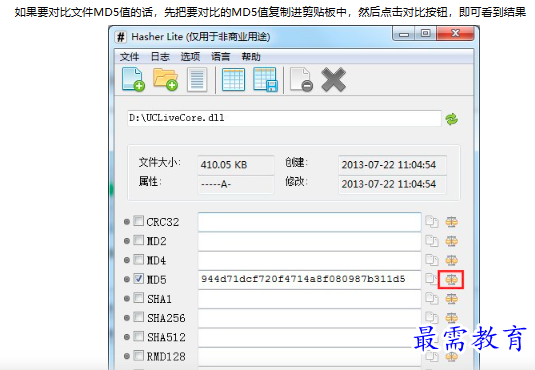Uncheck the MD5 checkbox
The image size is (535, 370).
[138, 279]
